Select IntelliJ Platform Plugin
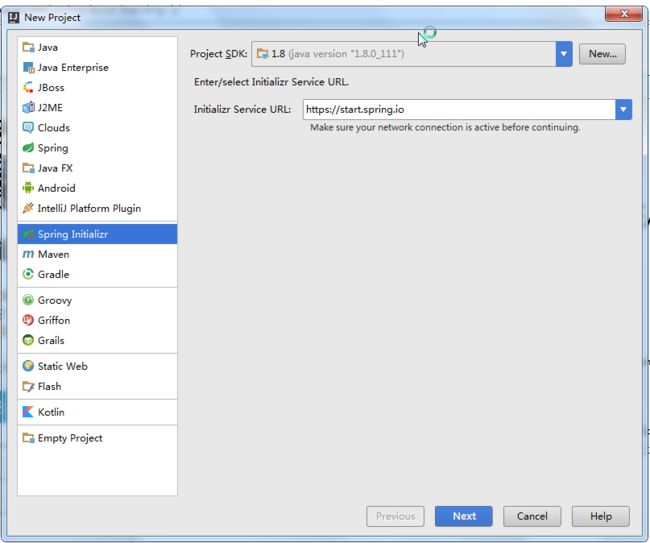 [x=97, y=208]
